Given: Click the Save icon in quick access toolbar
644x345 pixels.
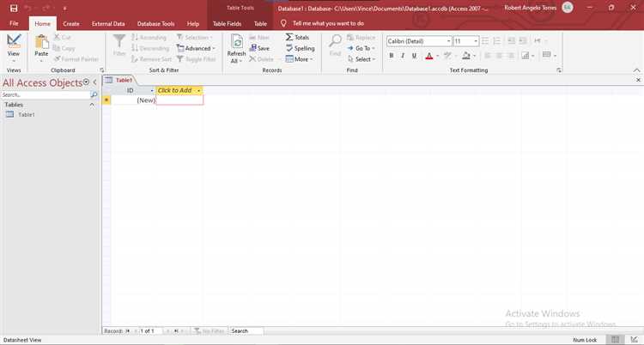Looking at the screenshot, I should click(14, 9).
